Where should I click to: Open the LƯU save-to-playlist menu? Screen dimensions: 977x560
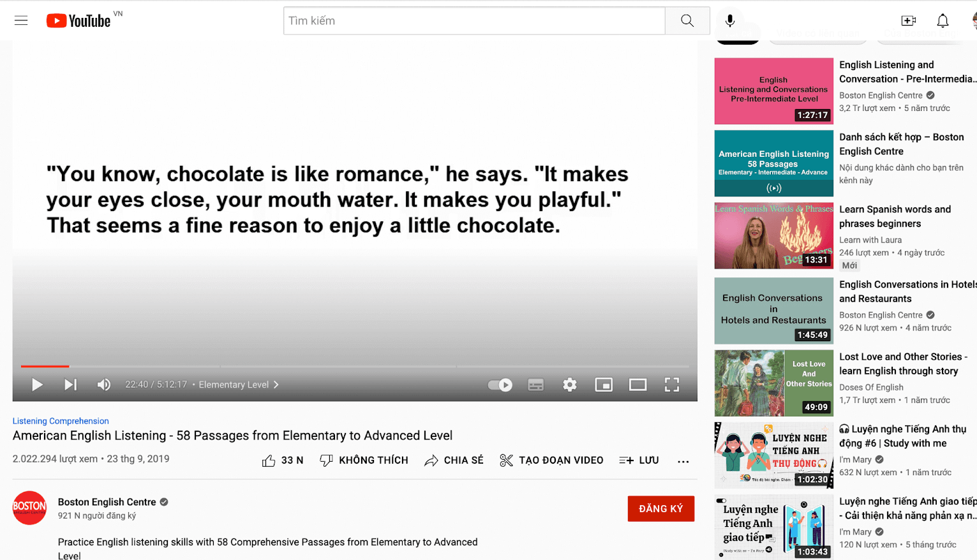pos(639,461)
